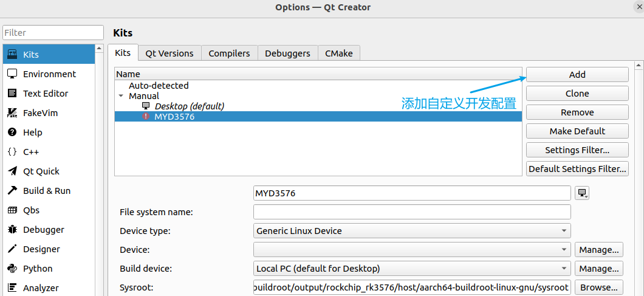Click the Sysroot path field
The width and height of the screenshot is (644, 296).
[412, 287]
